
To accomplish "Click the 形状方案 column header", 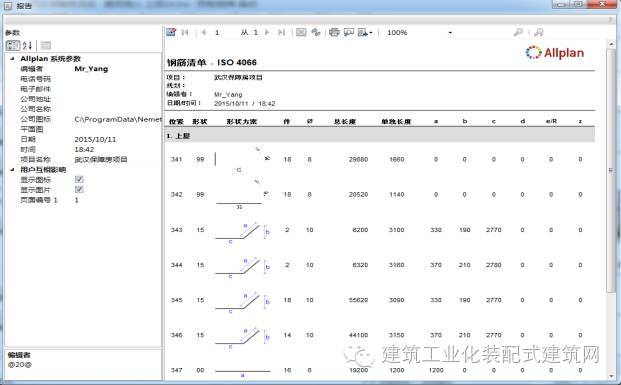I will pos(242,122).
